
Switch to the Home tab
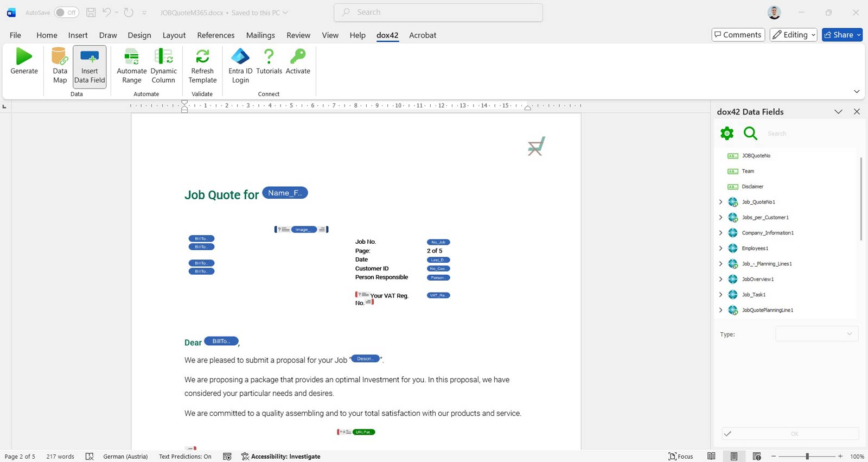47,35
